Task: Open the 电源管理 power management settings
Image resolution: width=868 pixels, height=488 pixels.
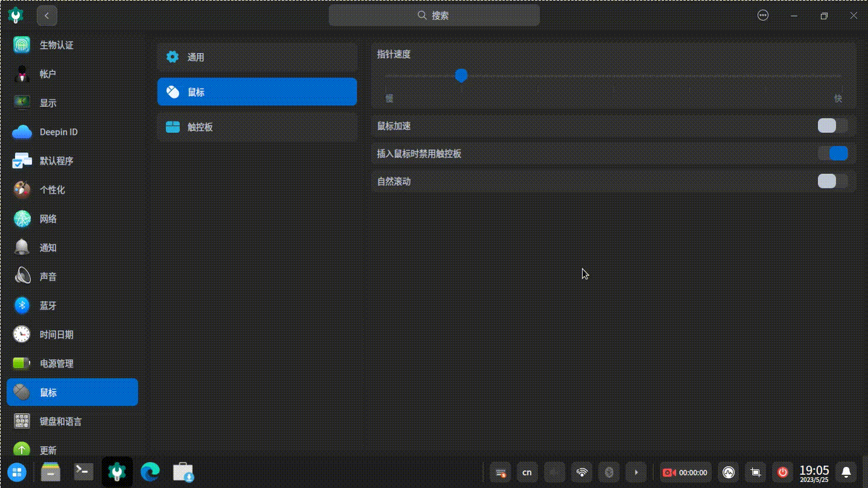Action: point(72,364)
